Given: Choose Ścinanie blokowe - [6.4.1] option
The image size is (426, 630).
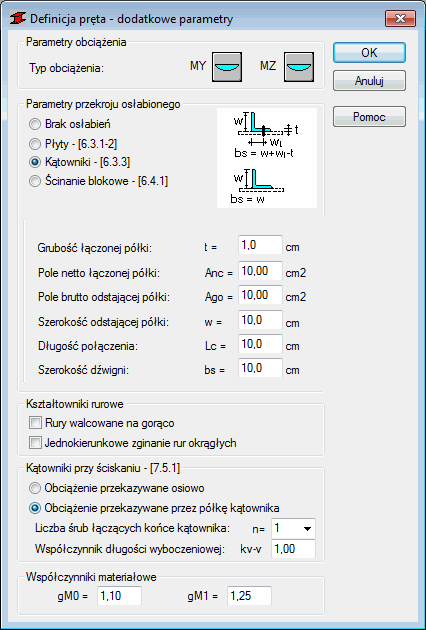Looking at the screenshot, I should click(x=99, y=182).
